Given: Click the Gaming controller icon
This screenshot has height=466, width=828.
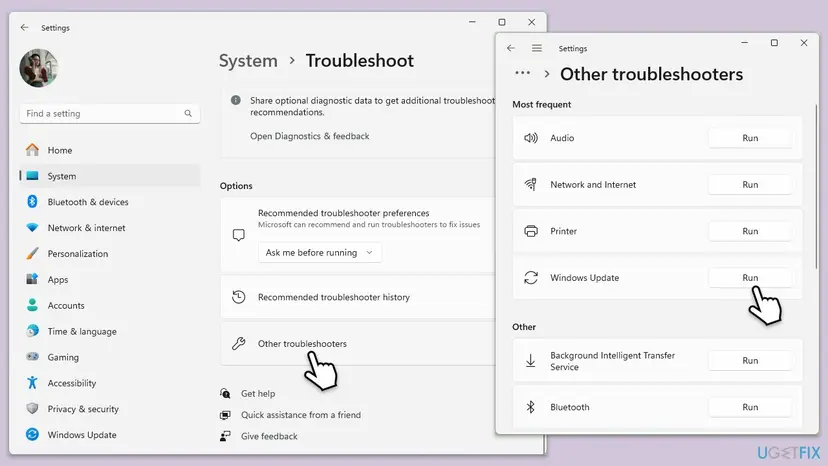Looking at the screenshot, I should tap(32, 357).
